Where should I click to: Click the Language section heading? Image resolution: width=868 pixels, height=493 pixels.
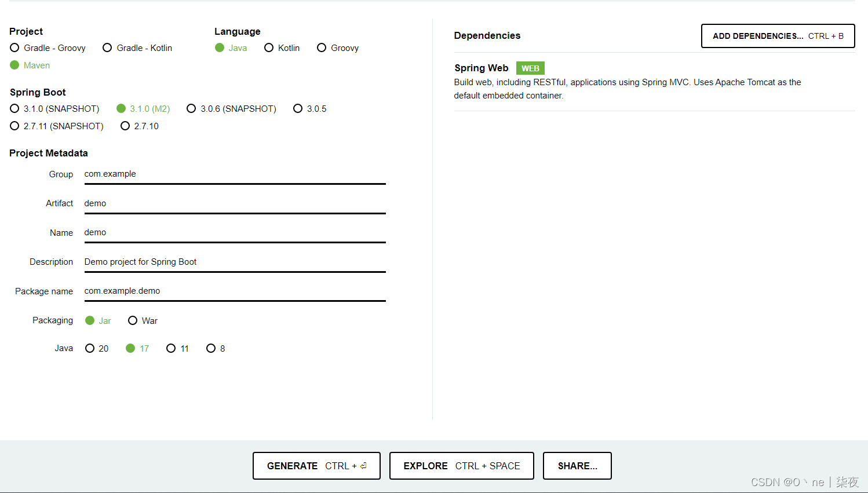[238, 32]
